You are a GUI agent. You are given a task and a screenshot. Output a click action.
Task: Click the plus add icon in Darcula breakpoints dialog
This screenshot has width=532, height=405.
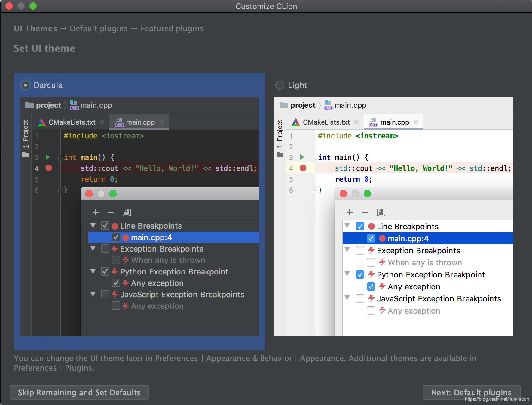96,212
